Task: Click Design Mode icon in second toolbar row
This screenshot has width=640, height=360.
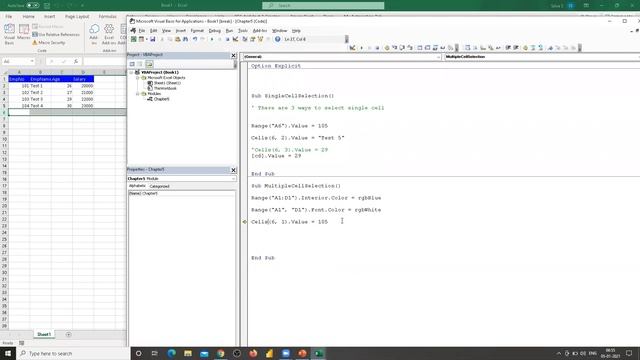Action: (x=352, y=48)
